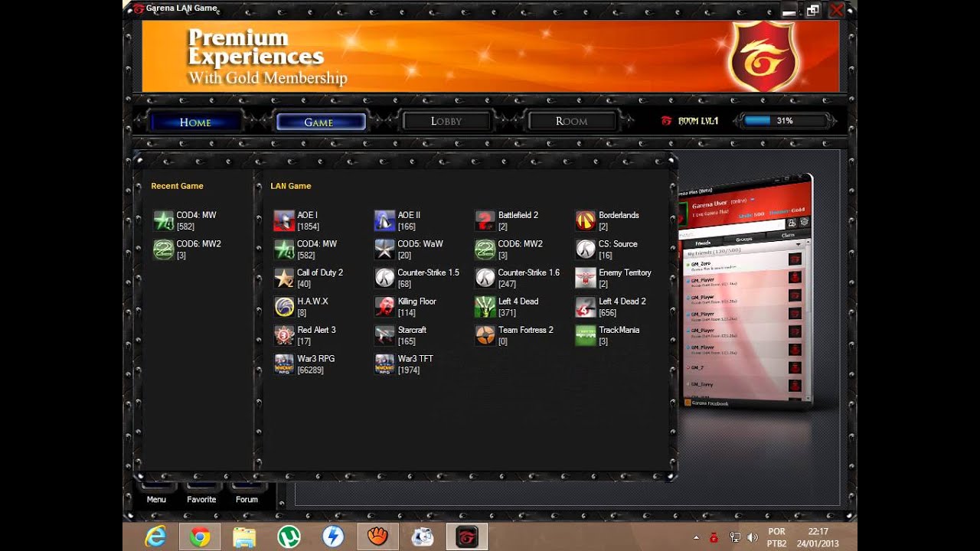The width and height of the screenshot is (980, 551).
Task: Select the War3 TFT game icon
Action: (384, 364)
